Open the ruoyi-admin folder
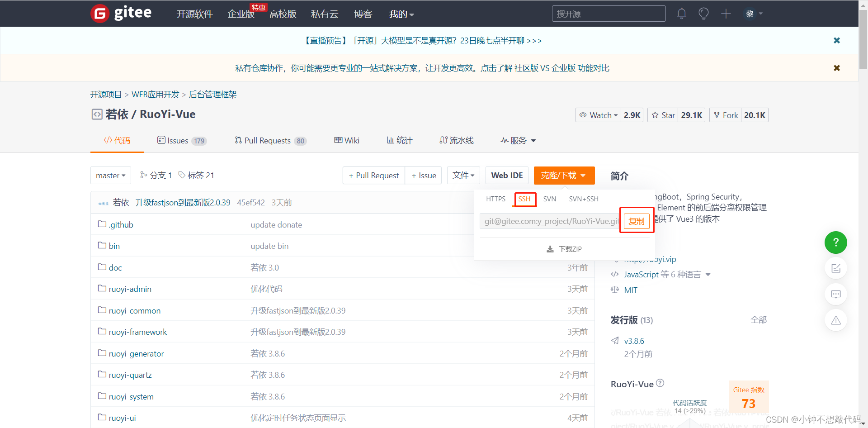The height and width of the screenshot is (428, 868). (x=130, y=289)
